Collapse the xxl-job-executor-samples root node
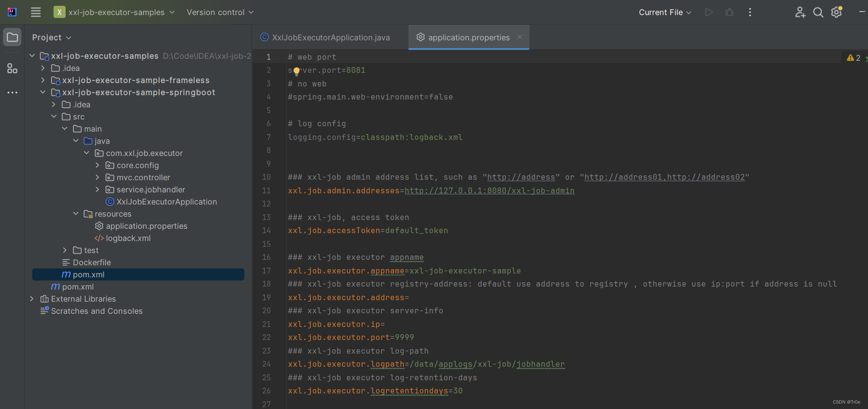The image size is (868, 409). click(32, 56)
